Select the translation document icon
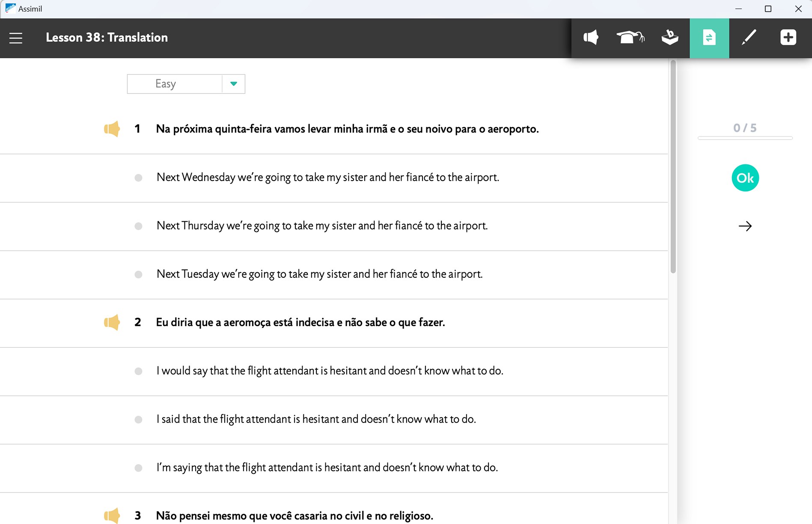The width and height of the screenshot is (812, 524). tap(709, 38)
